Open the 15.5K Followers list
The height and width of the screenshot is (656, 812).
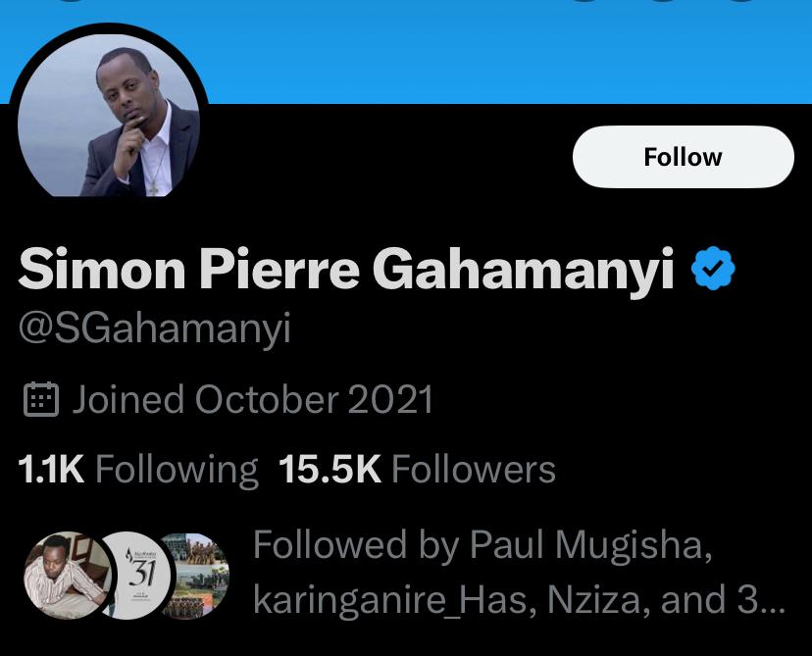(x=417, y=470)
